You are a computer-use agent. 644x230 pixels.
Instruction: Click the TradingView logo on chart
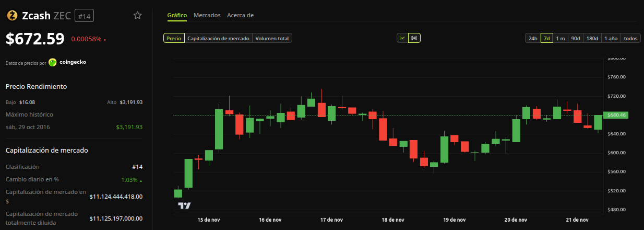tap(184, 206)
